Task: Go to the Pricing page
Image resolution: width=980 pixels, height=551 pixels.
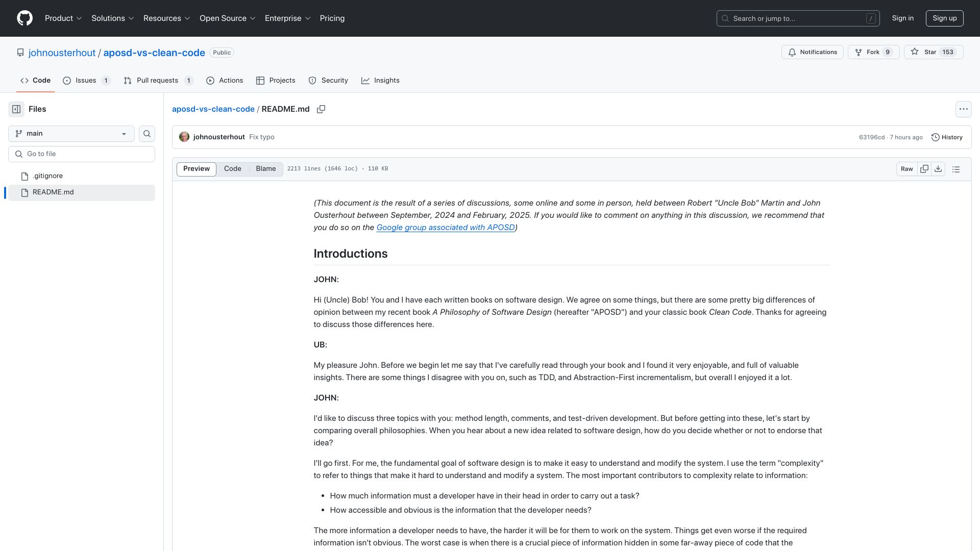Action: point(332,18)
